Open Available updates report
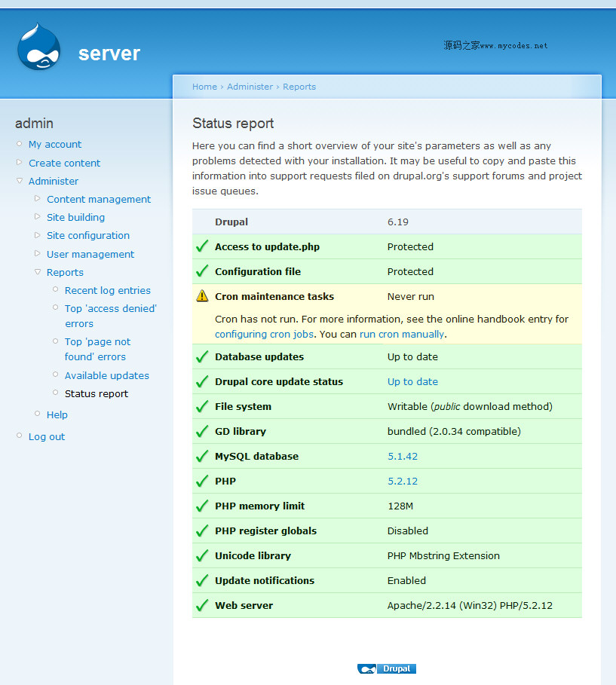The height and width of the screenshot is (685, 616). click(106, 376)
